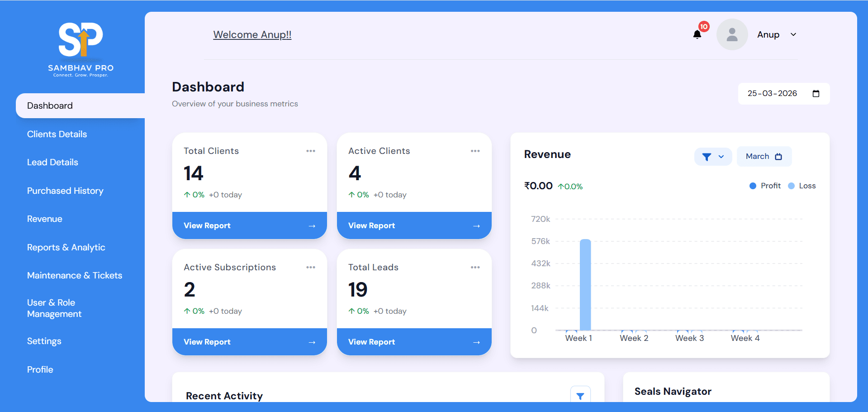Click the filter icon on Recent Activity

[x=581, y=395]
